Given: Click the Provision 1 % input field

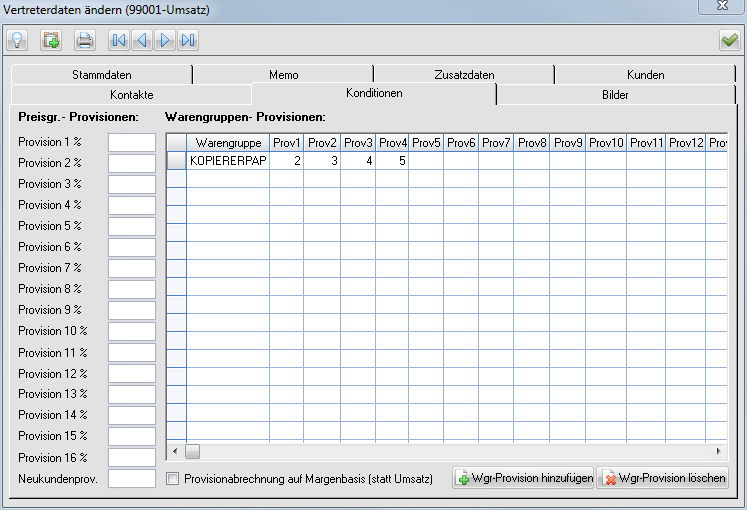Looking at the screenshot, I should (x=131, y=142).
